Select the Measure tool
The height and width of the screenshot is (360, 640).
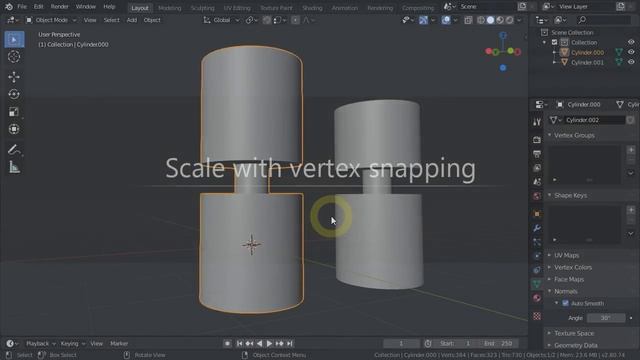pos(14,167)
